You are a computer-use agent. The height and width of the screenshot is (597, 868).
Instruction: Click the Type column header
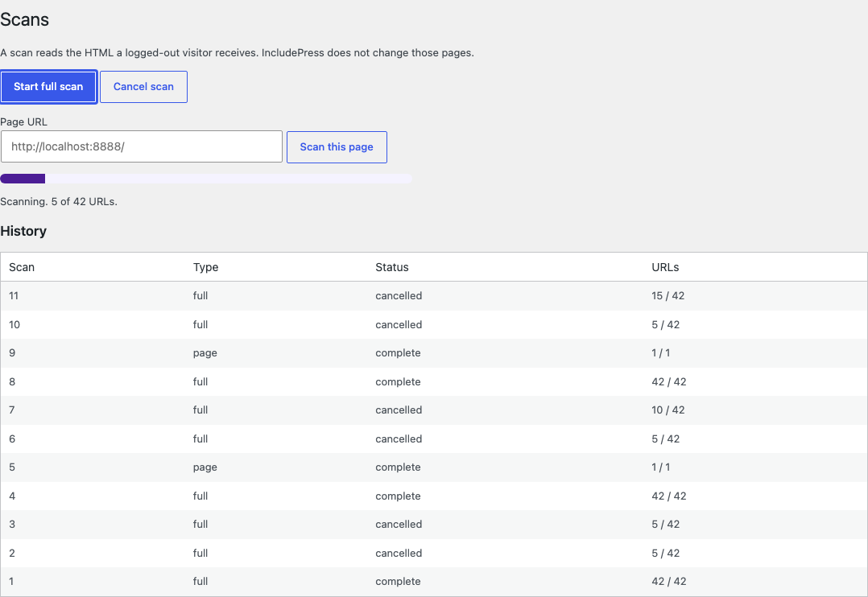tap(206, 267)
